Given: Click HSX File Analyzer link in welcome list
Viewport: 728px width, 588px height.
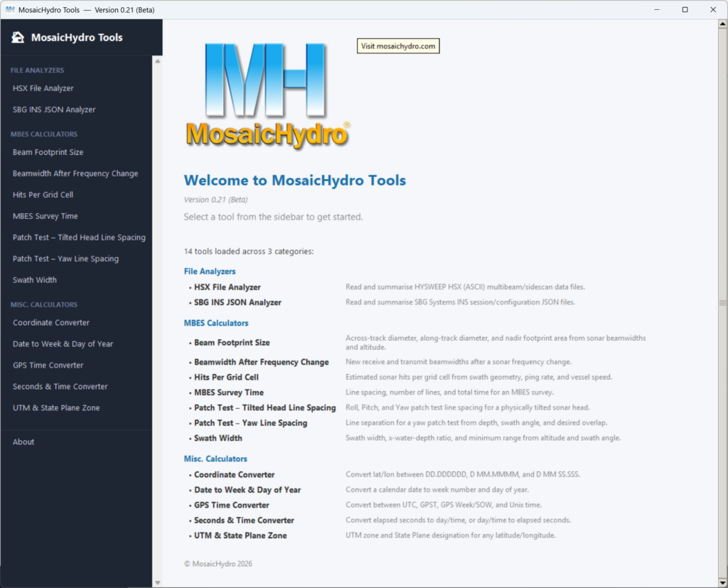Looking at the screenshot, I should pos(227,287).
